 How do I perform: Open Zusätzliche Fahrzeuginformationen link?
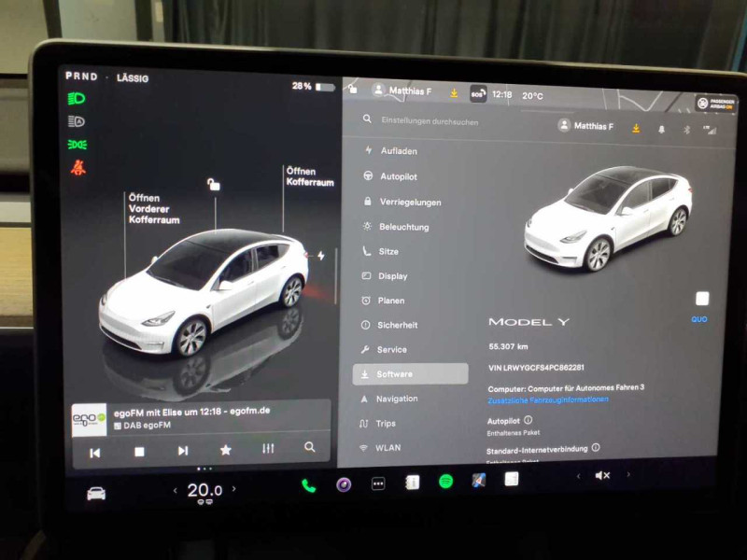point(548,400)
